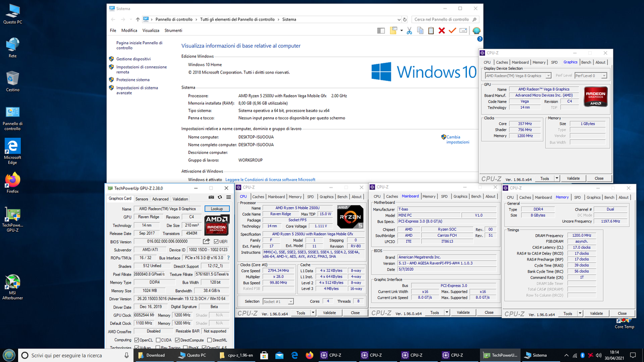Open Rete desktop icon

tap(13, 48)
